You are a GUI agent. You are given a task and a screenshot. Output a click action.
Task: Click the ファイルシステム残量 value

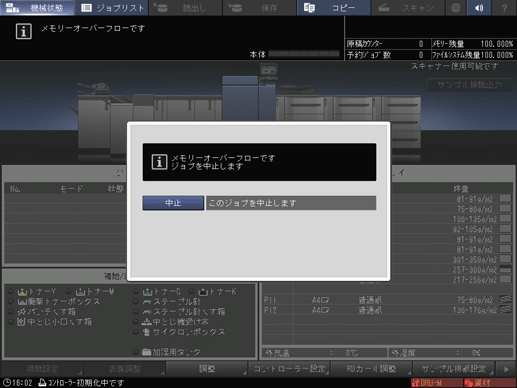click(x=497, y=55)
